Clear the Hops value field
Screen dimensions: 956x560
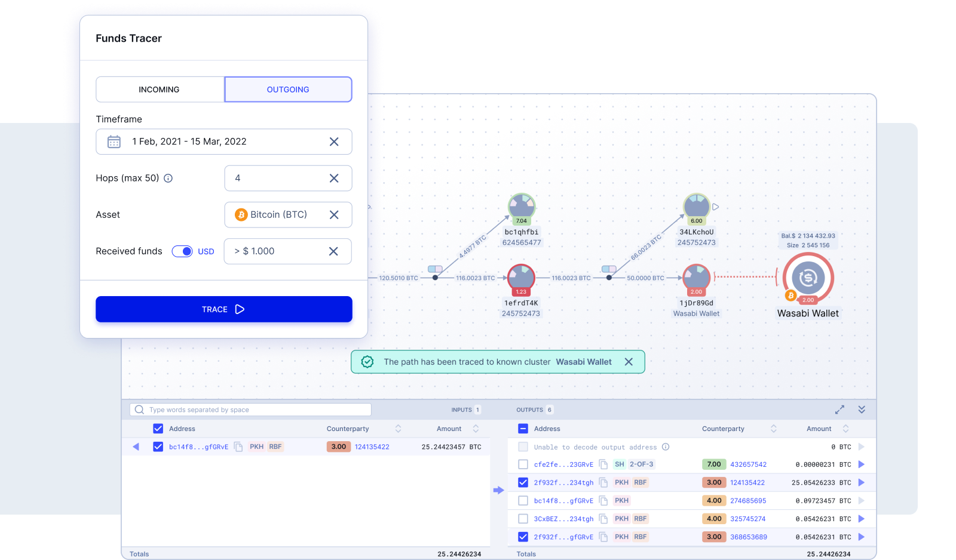pos(334,178)
